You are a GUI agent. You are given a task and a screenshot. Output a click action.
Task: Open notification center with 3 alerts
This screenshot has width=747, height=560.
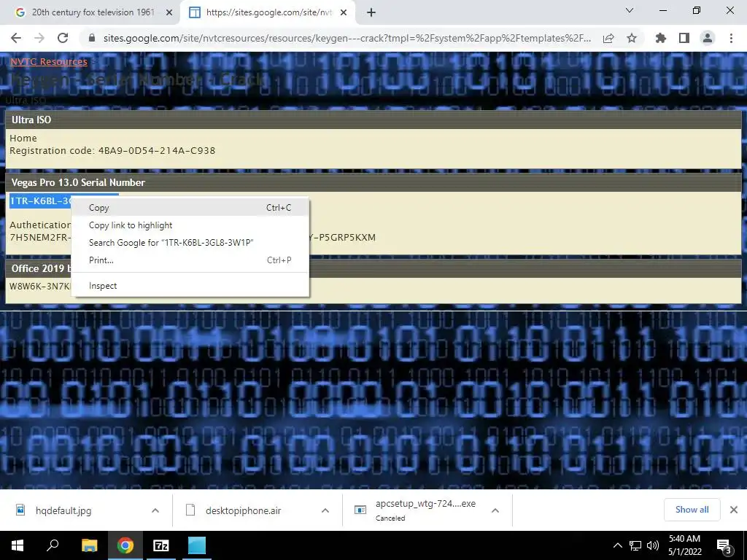coord(724,545)
